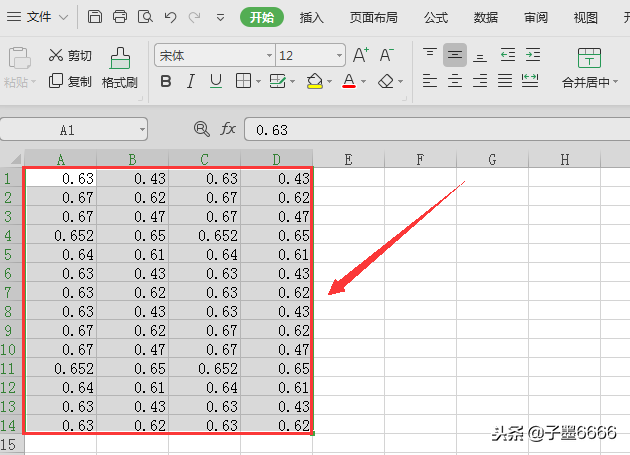Expand the font color dropdown arrow
This screenshot has width=630, height=455.
364,82
